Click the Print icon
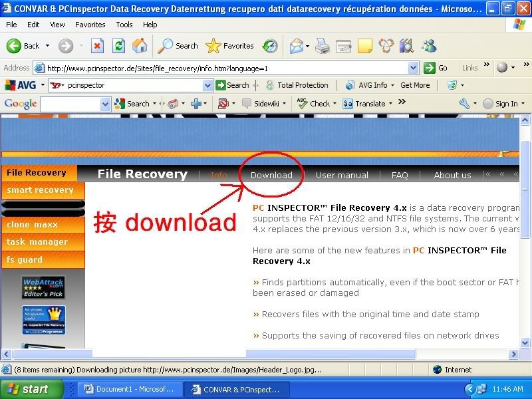This screenshot has height=399, width=532. click(322, 46)
